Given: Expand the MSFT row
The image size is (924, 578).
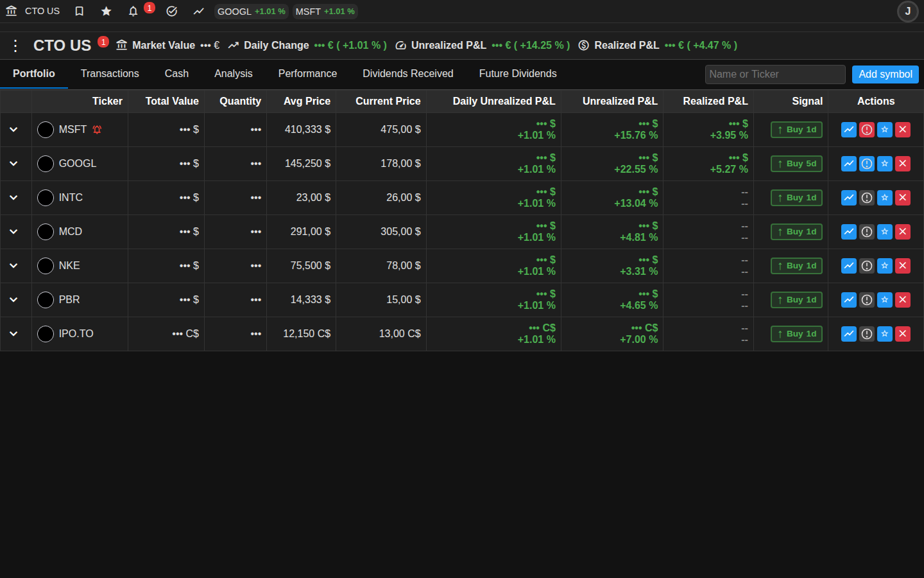Looking at the screenshot, I should click(13, 130).
